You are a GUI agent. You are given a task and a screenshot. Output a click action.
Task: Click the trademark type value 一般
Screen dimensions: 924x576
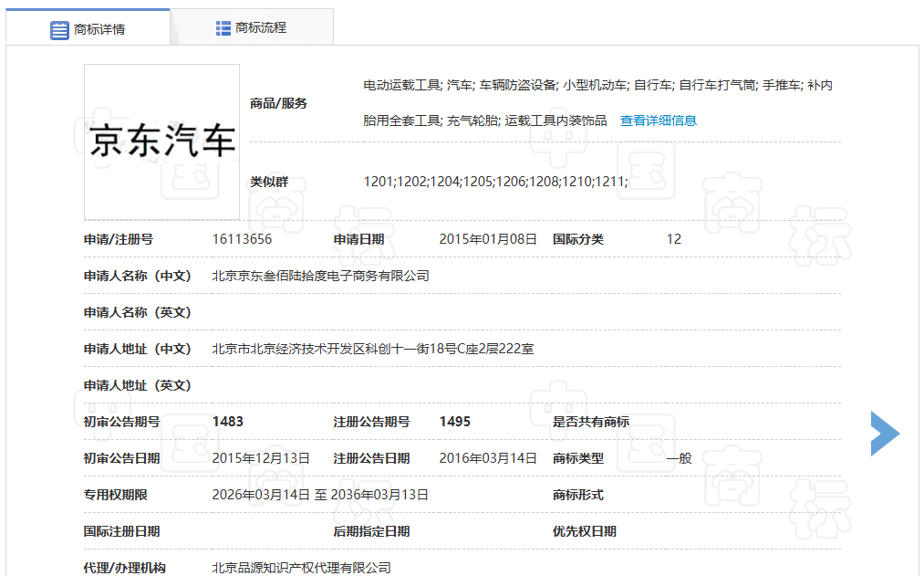click(679, 458)
